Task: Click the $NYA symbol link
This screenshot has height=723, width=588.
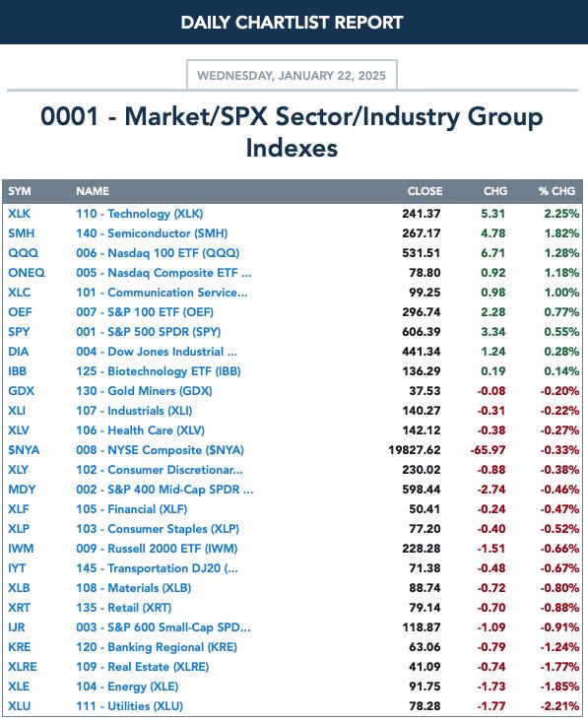Action: click(24, 450)
